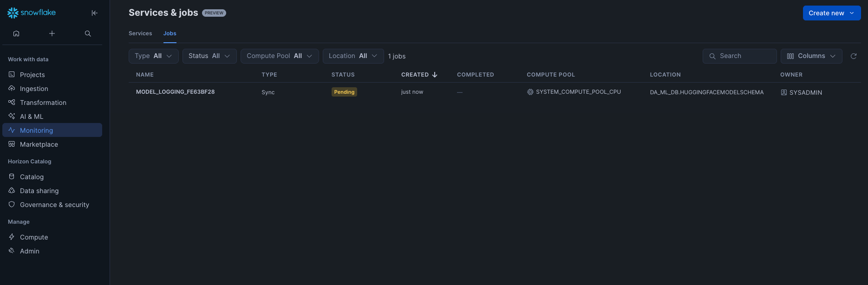The width and height of the screenshot is (868, 285).
Task: Refresh the jobs list
Action: (x=853, y=56)
